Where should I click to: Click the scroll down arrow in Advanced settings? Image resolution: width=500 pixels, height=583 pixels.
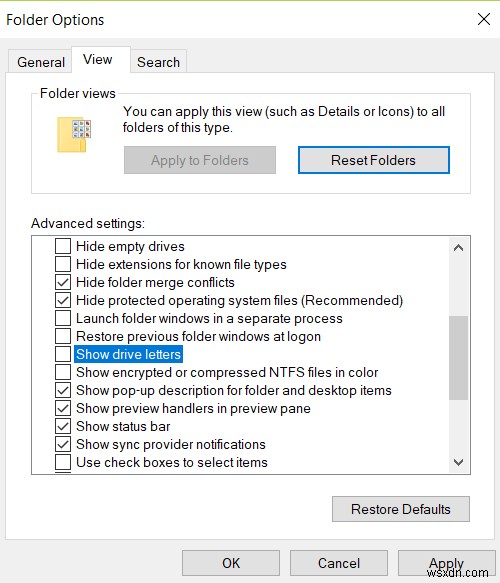coord(458,462)
